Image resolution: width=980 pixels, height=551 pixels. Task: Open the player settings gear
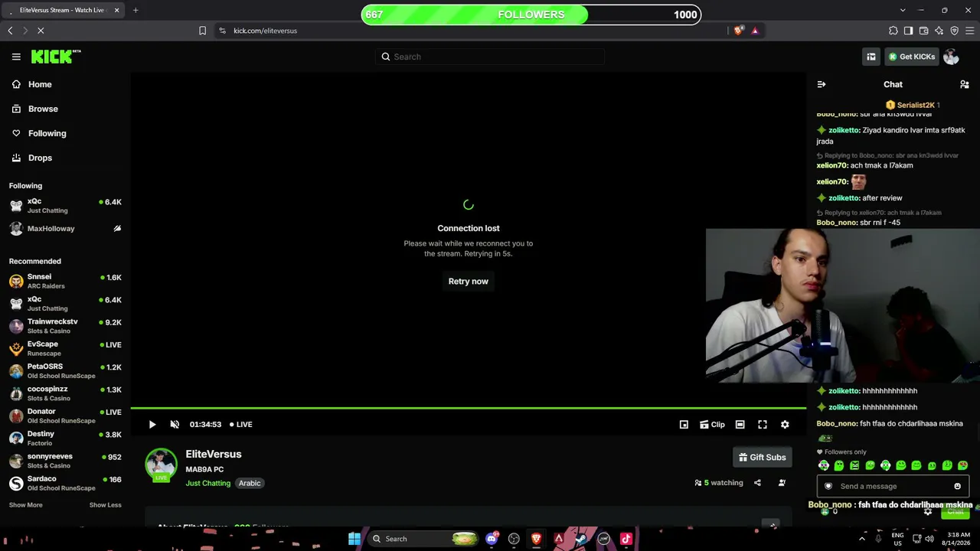point(785,425)
